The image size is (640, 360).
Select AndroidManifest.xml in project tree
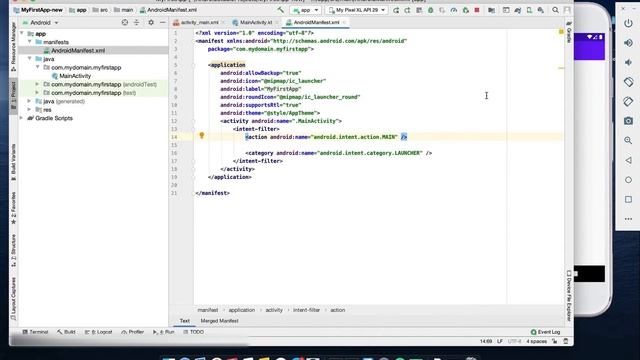78,50
